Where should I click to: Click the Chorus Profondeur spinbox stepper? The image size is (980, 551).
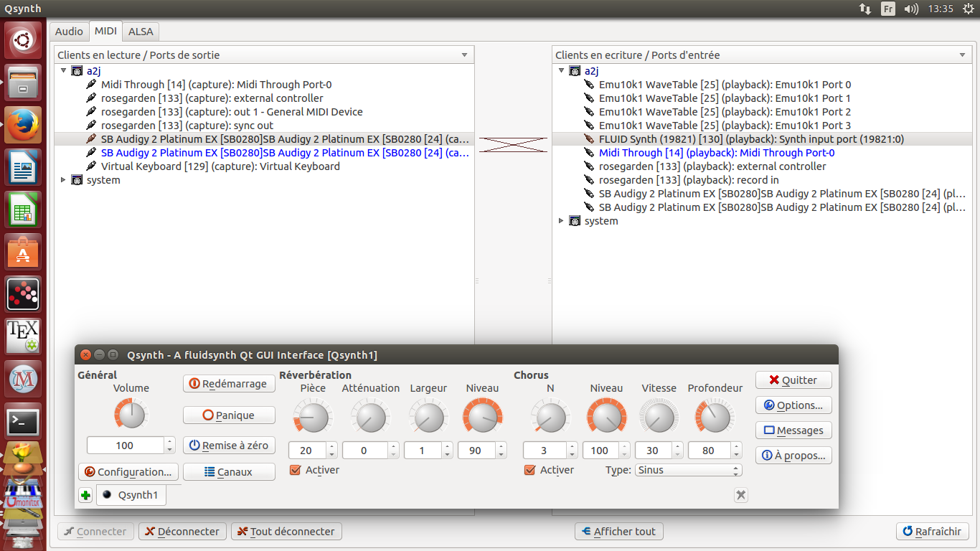click(x=737, y=451)
